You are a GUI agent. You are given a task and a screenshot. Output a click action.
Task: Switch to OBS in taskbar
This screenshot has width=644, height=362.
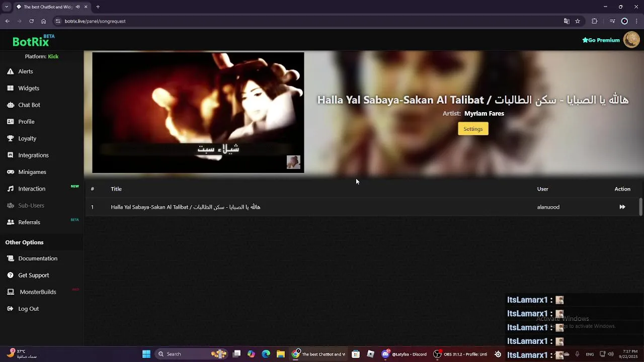(x=461, y=354)
